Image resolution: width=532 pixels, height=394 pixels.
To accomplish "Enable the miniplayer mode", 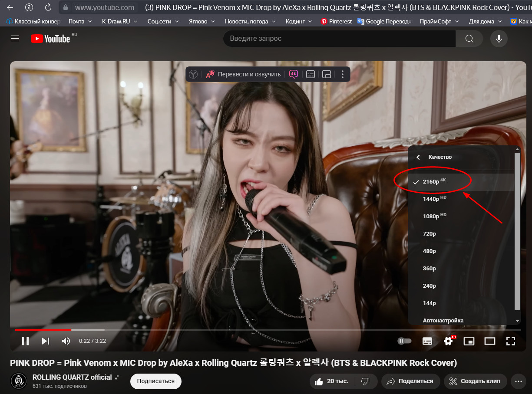I will pos(469,341).
